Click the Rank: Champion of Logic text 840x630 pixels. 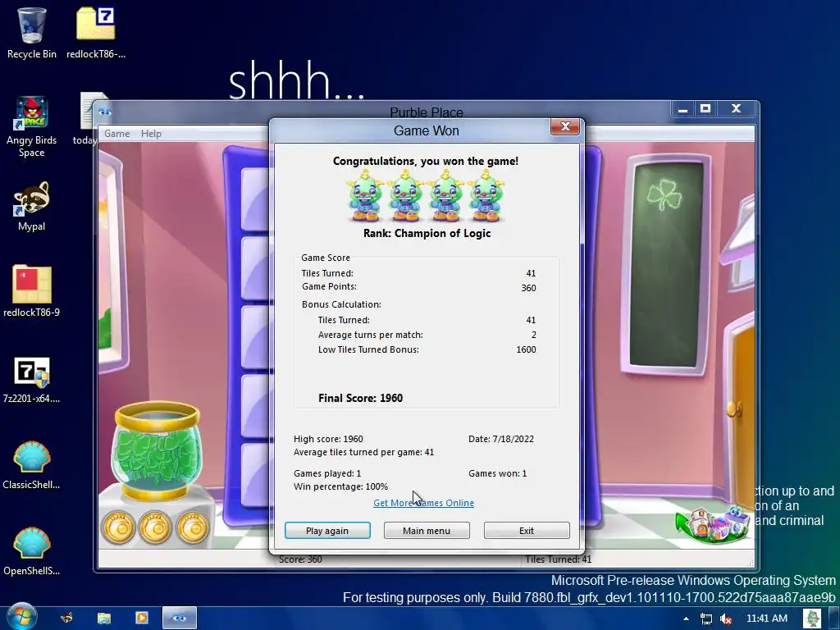[x=427, y=233]
